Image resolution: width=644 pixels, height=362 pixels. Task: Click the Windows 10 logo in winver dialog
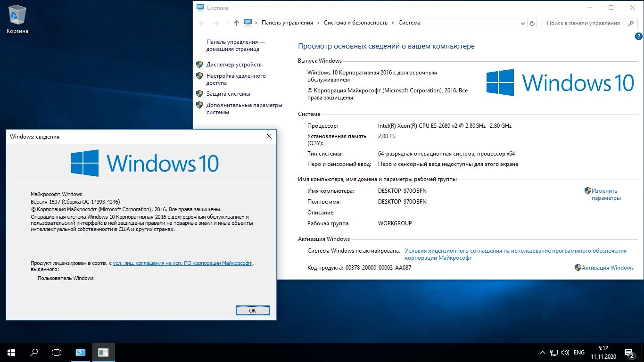pyautogui.click(x=145, y=163)
